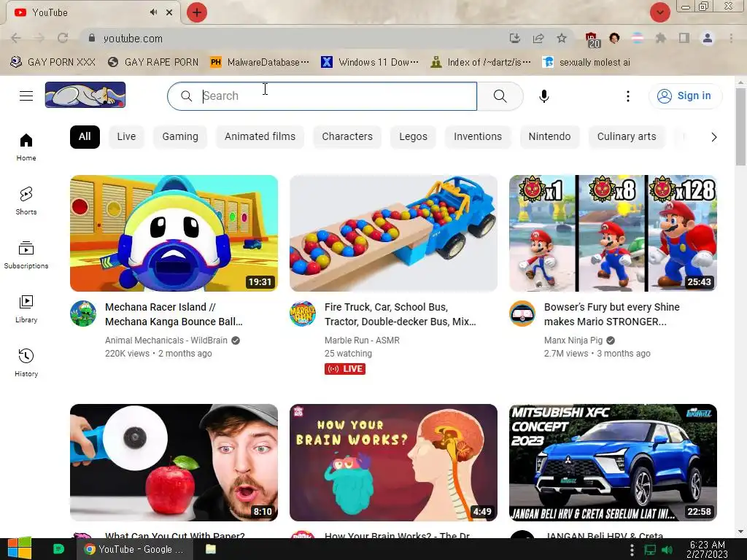Select the Gaming filter chip
The width and height of the screenshot is (747, 560).
[180, 136]
